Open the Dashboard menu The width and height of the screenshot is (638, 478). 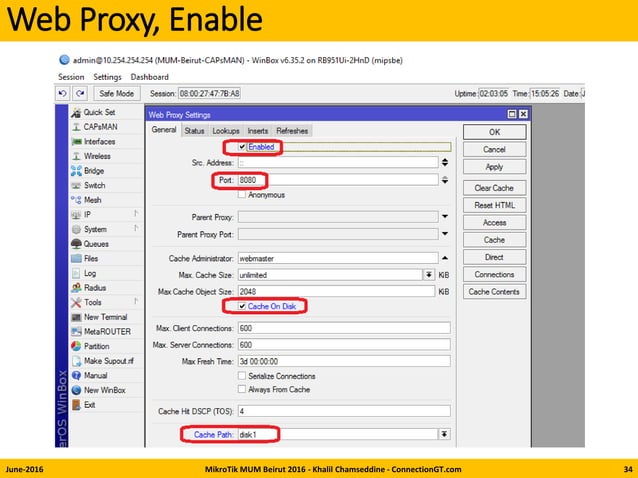[x=149, y=77]
